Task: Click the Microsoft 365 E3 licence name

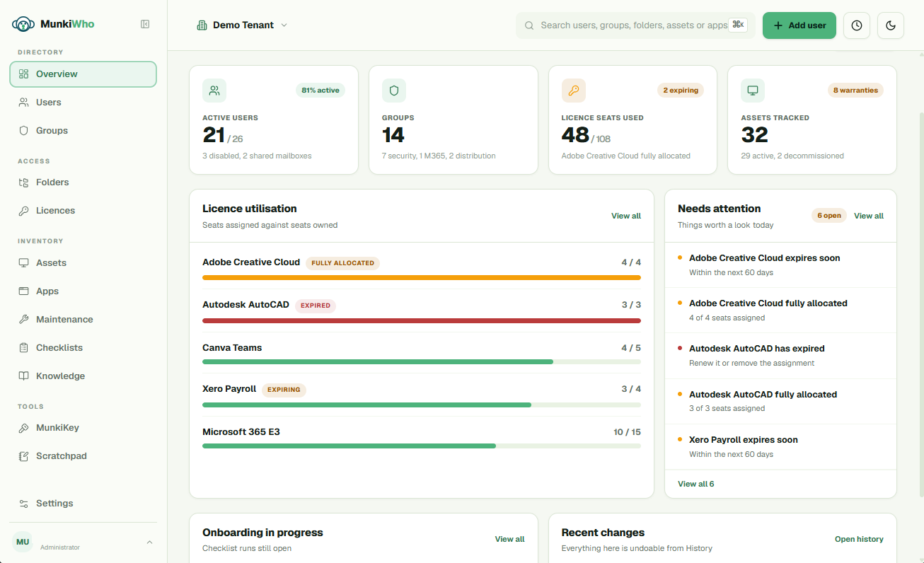Action: point(241,431)
